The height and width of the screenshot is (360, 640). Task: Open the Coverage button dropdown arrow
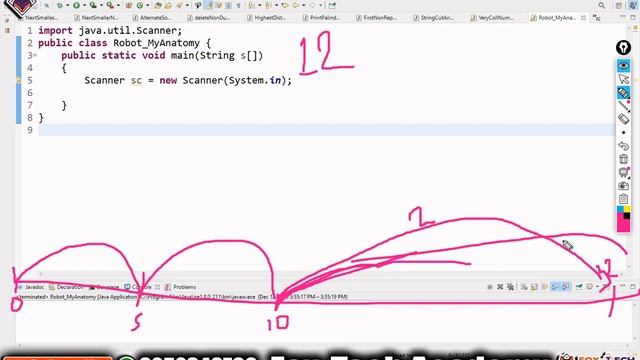[x=101, y=5]
